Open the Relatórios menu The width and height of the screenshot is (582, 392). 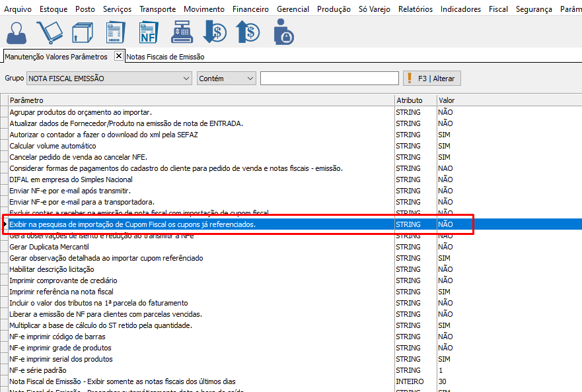pyautogui.click(x=415, y=9)
